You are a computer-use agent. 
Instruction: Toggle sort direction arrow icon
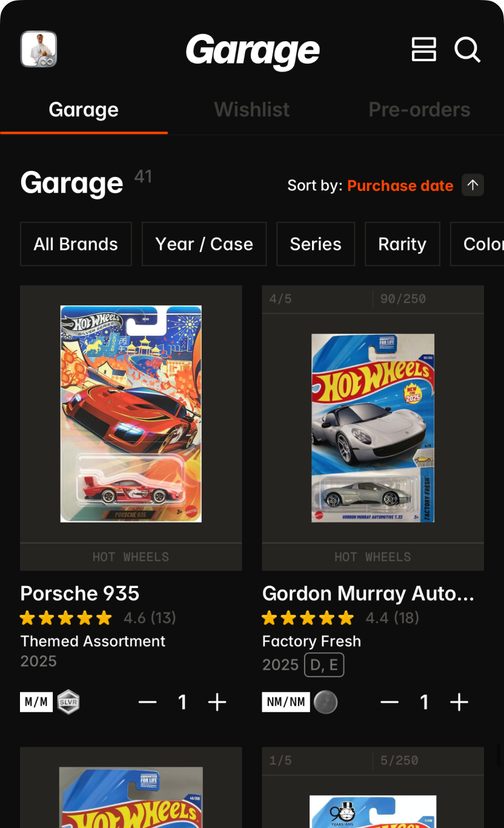pyautogui.click(x=473, y=185)
